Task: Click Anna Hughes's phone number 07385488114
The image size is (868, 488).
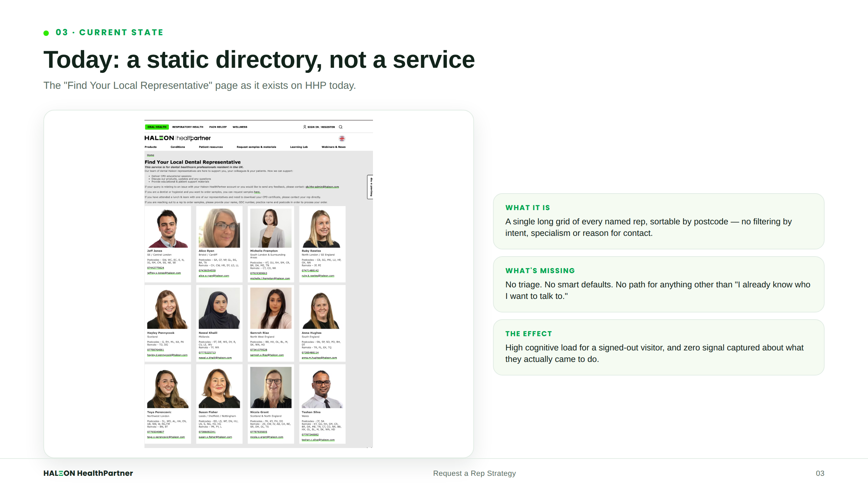Action: click(x=310, y=353)
